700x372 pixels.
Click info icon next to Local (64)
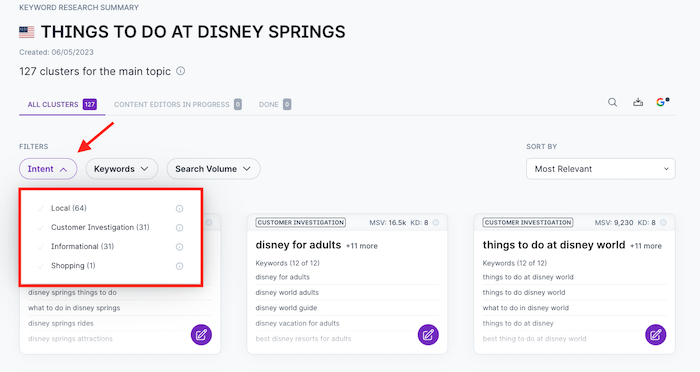coord(179,209)
